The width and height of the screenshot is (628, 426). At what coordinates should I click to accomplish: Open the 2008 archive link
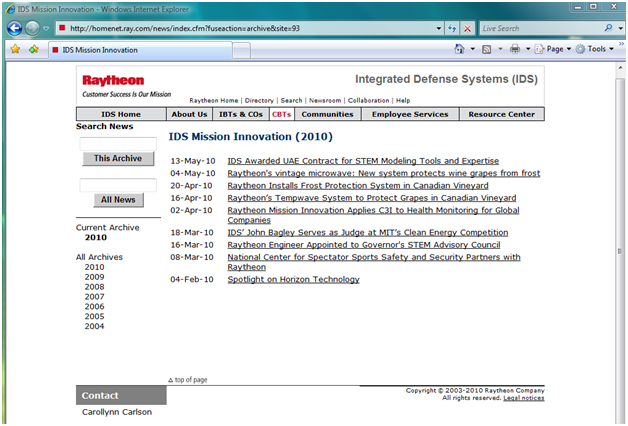point(94,287)
